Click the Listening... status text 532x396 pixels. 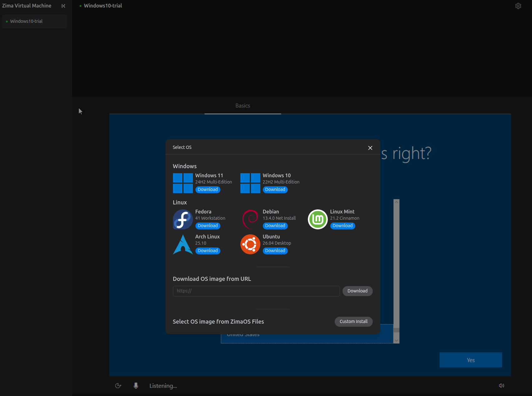click(163, 386)
